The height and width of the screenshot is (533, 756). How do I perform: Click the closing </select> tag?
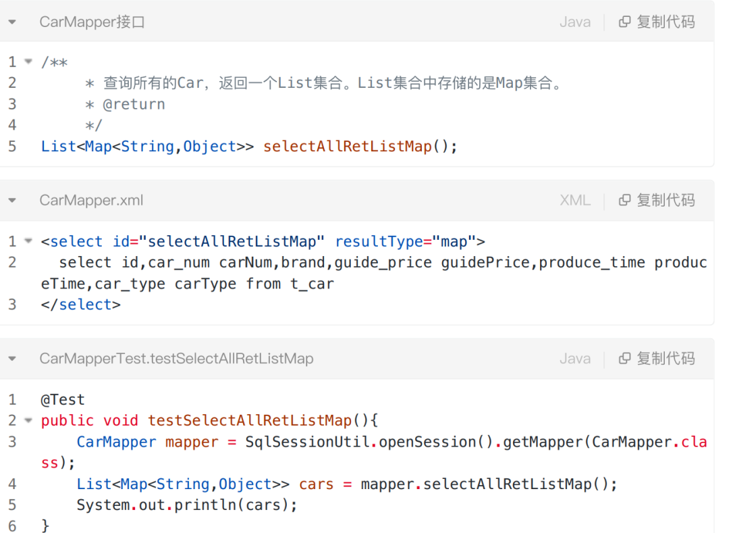click(81, 305)
